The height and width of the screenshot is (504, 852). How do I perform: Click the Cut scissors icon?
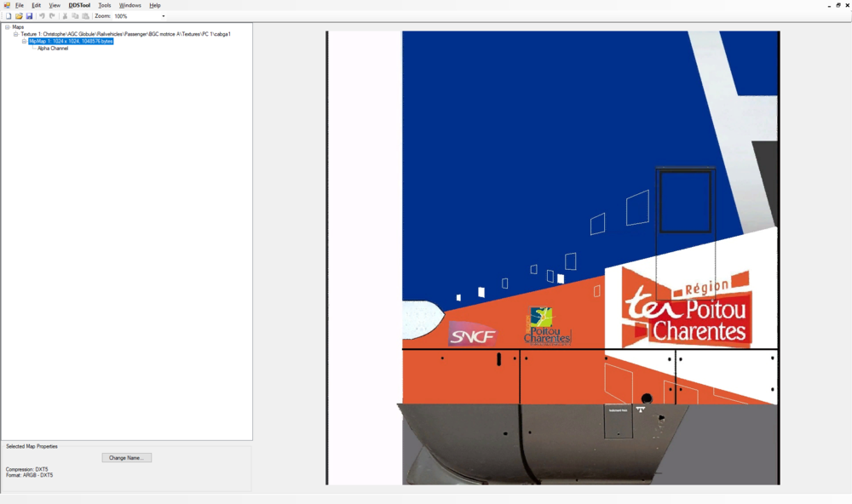click(x=65, y=16)
